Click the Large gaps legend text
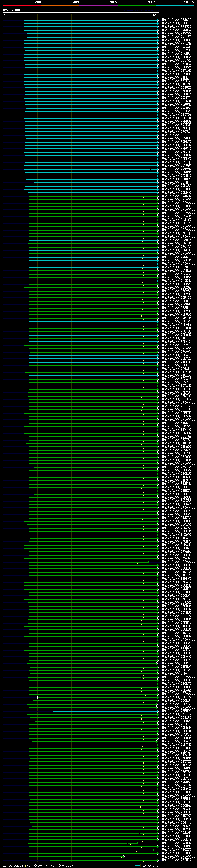 [38, 865]
